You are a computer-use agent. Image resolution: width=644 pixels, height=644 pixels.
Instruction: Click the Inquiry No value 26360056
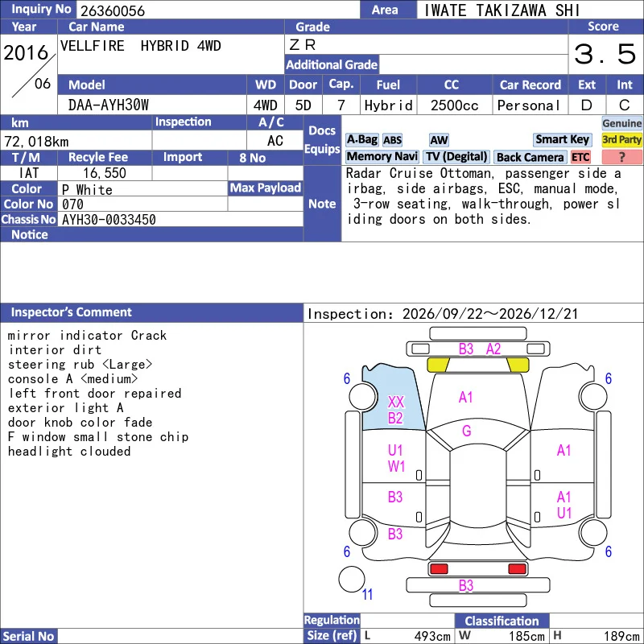(x=113, y=10)
